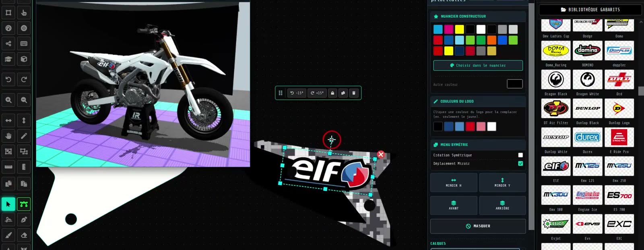Click the Masquer button

click(478, 226)
